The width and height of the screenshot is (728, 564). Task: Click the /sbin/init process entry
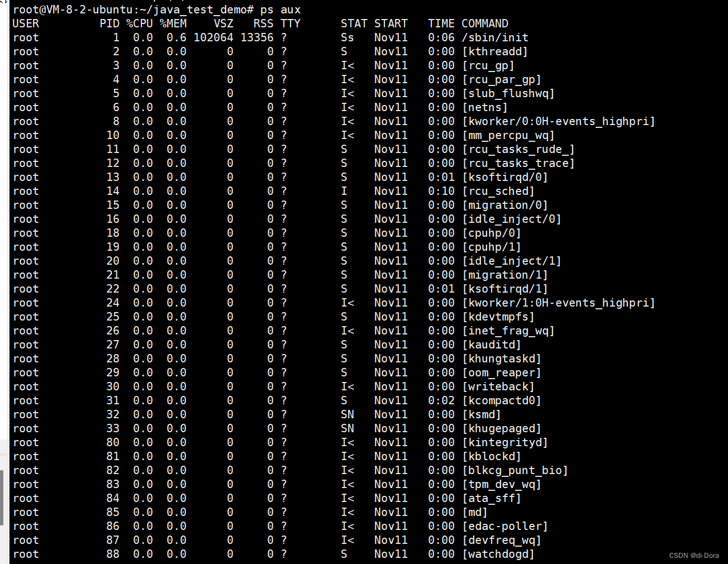tap(495, 37)
